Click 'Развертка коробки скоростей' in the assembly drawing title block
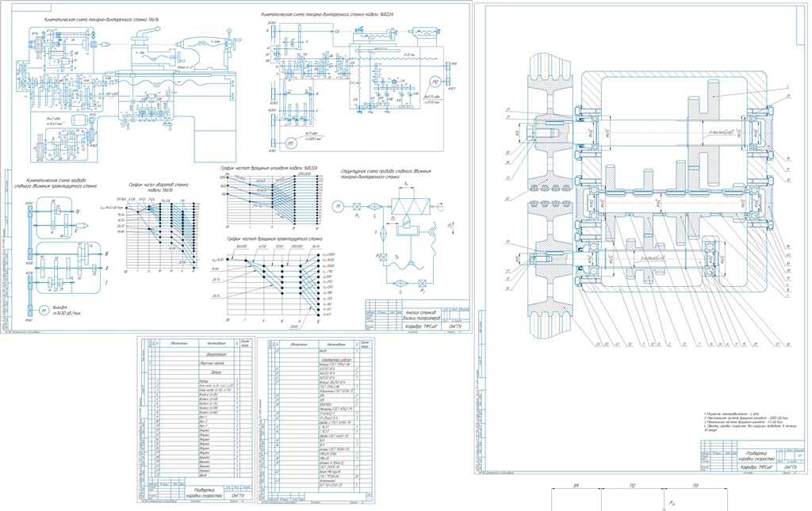The width and height of the screenshot is (812, 511). 756,456
